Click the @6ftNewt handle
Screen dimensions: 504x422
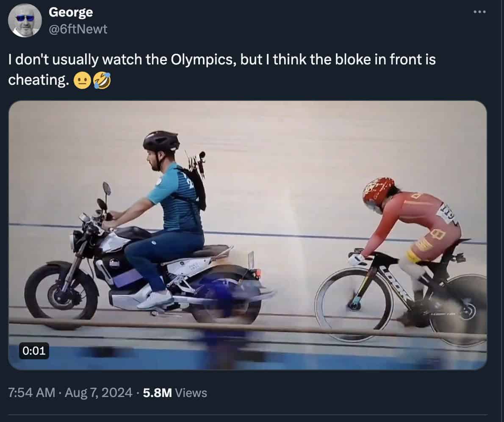[x=78, y=29]
